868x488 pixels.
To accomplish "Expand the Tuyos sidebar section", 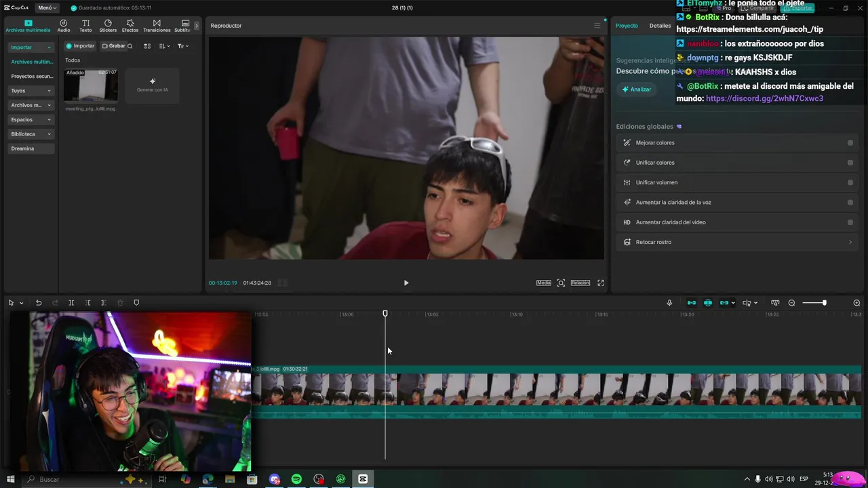I will 31,91.
